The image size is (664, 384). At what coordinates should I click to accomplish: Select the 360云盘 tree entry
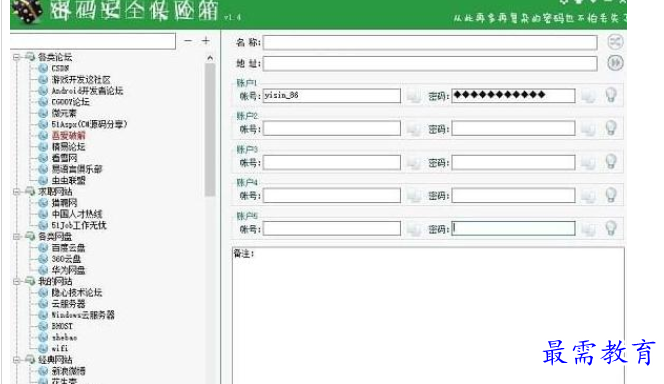point(66,259)
